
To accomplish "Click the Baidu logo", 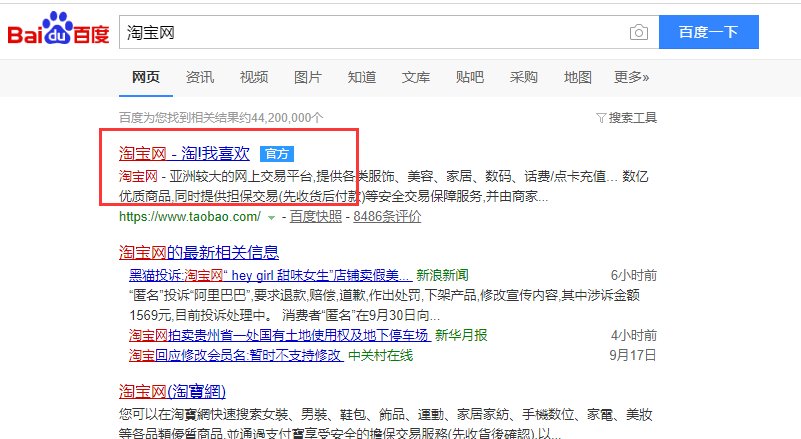I will pyautogui.click(x=58, y=29).
